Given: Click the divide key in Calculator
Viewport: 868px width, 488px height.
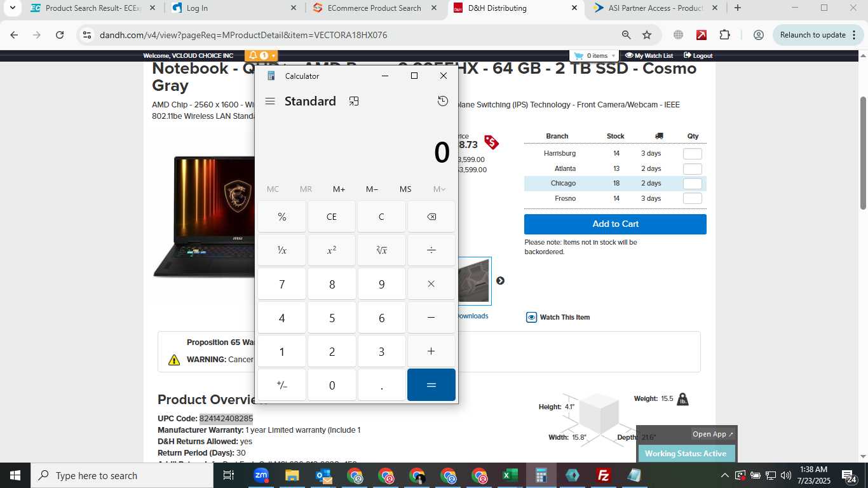Looking at the screenshot, I should [x=431, y=250].
